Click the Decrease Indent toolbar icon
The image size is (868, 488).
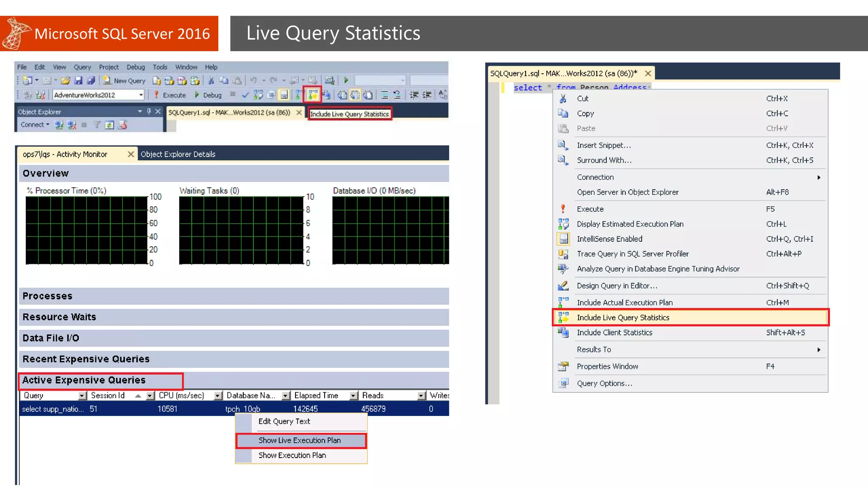[x=414, y=95]
